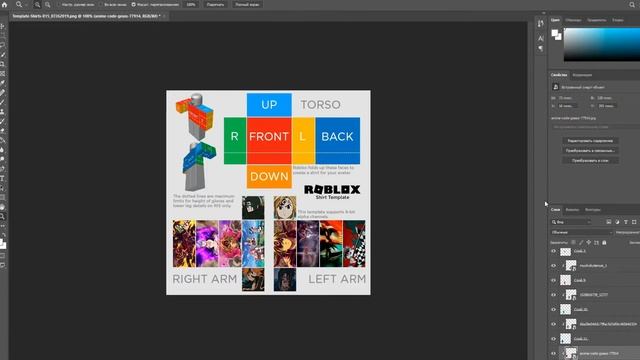This screenshot has width=640, height=360.
Task: Click the lock all padlock icon
Action: pos(604,242)
